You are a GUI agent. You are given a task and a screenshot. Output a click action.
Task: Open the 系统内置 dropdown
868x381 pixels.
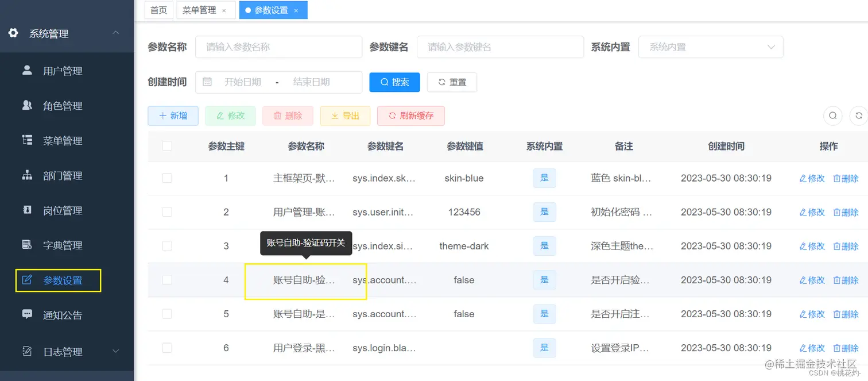(711, 47)
